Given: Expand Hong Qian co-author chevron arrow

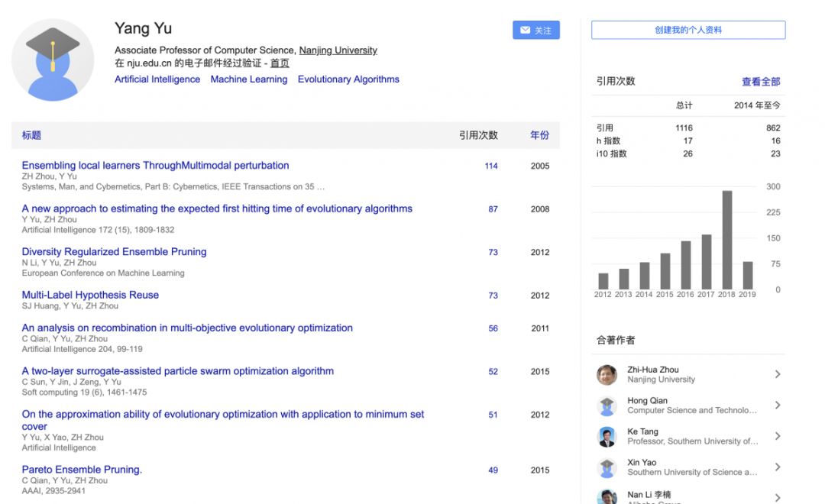Looking at the screenshot, I should tap(778, 405).
